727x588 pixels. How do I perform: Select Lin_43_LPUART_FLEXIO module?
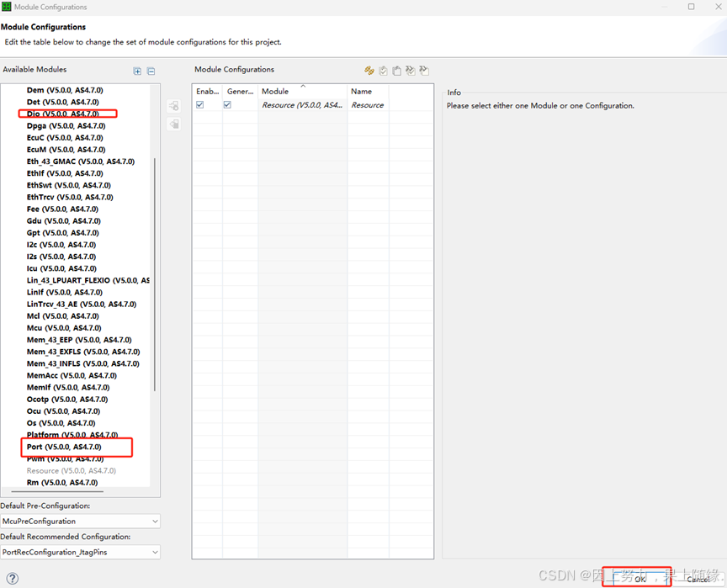tap(88, 280)
